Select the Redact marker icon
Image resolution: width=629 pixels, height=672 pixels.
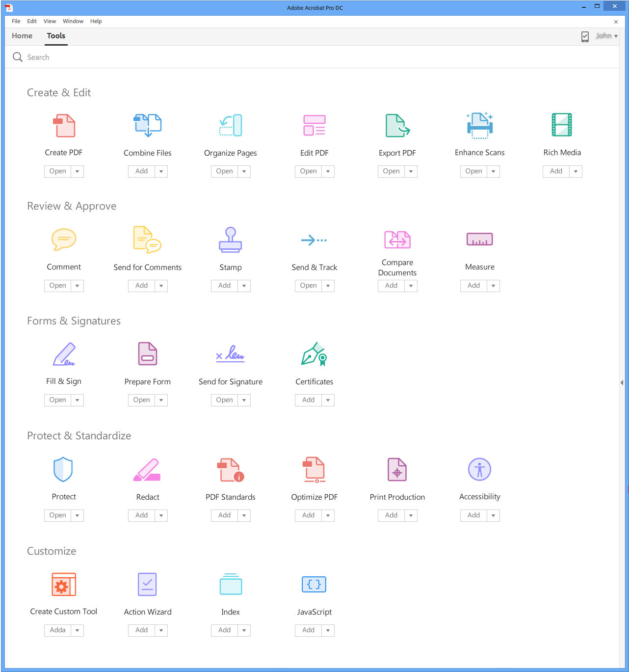(x=147, y=470)
